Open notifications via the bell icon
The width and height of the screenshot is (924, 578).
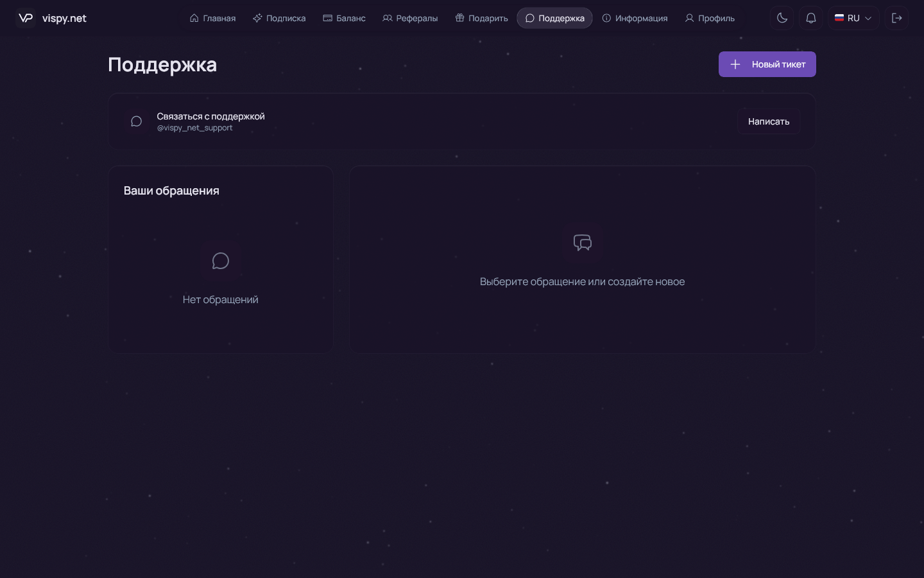[811, 18]
